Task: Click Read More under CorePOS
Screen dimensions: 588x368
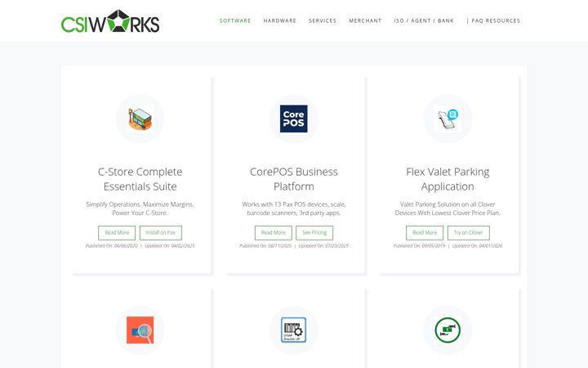Action: (273, 233)
